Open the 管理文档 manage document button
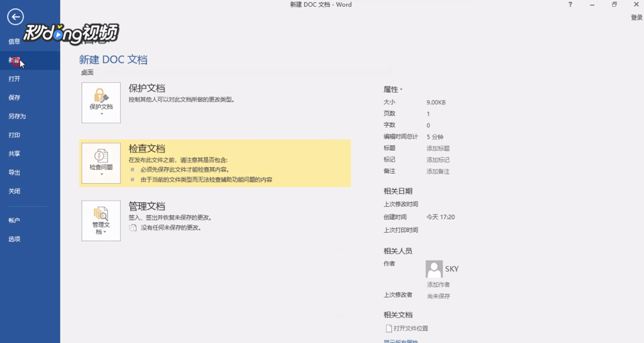 [101, 220]
